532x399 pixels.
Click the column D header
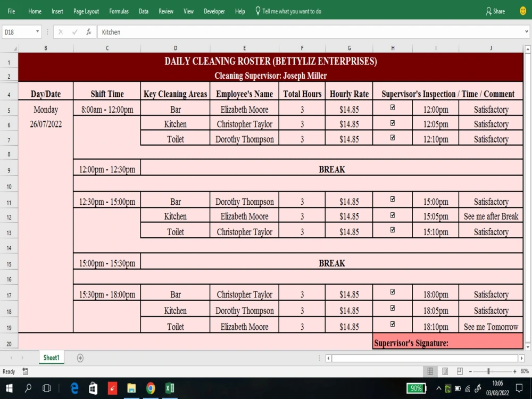tap(176, 48)
